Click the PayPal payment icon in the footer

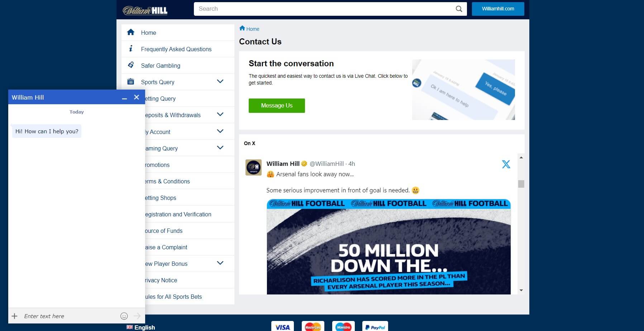tap(375, 326)
